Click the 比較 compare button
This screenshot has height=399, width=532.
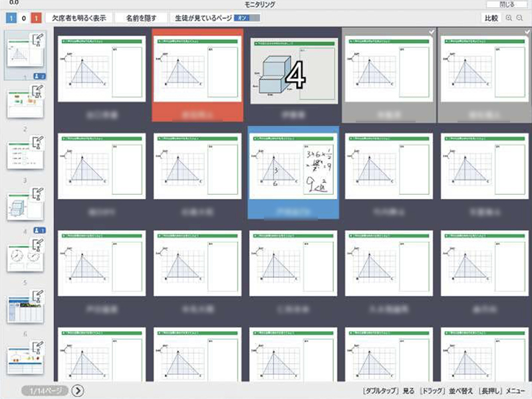[491, 19]
